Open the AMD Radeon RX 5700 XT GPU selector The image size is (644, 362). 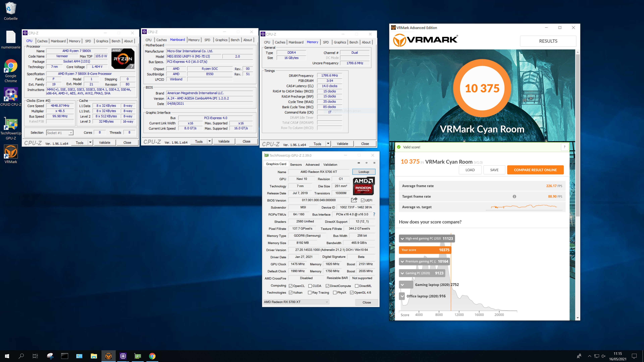coord(296,302)
